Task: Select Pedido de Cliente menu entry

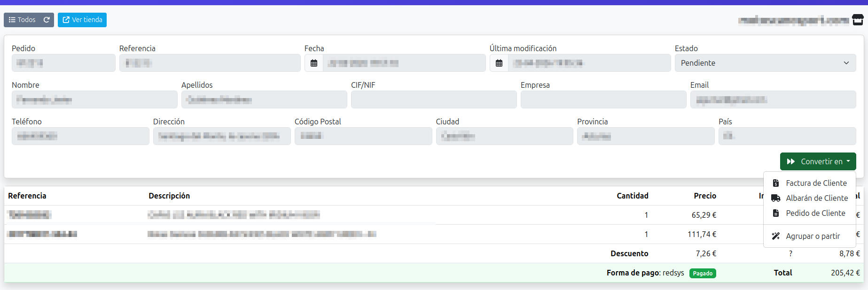Action: (x=815, y=213)
